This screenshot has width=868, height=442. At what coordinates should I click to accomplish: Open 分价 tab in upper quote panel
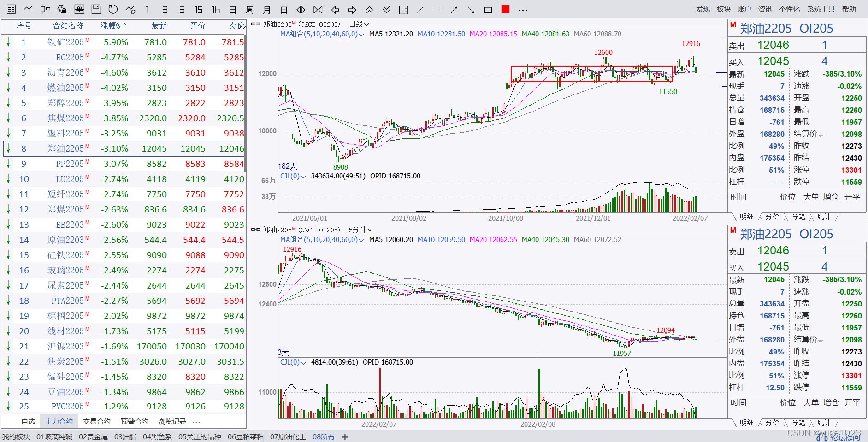772,217
